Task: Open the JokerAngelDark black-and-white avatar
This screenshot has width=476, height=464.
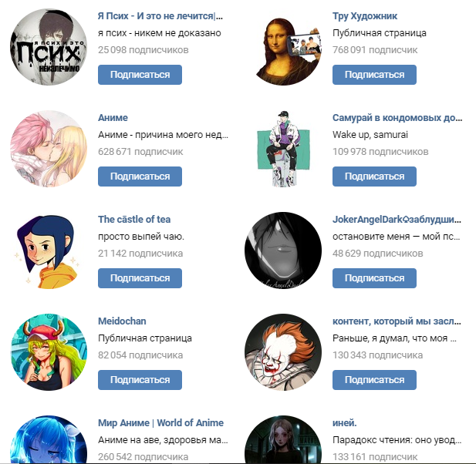Action: (283, 250)
